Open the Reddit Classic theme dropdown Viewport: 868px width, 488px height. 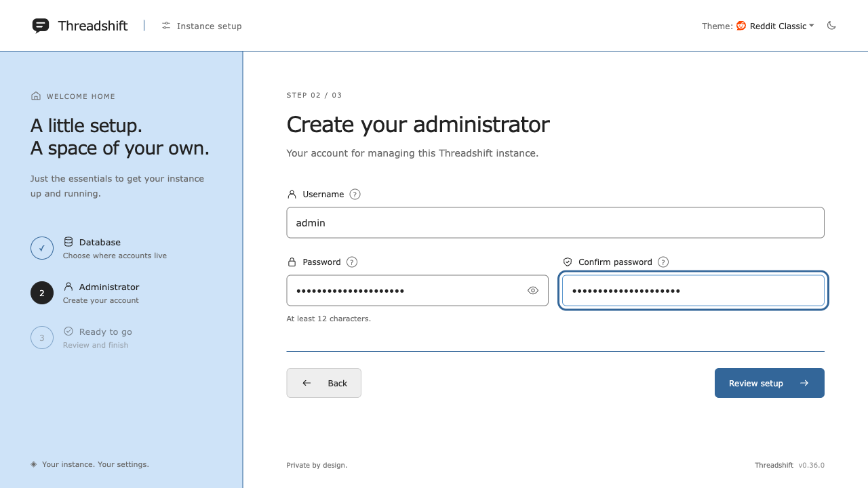point(775,26)
